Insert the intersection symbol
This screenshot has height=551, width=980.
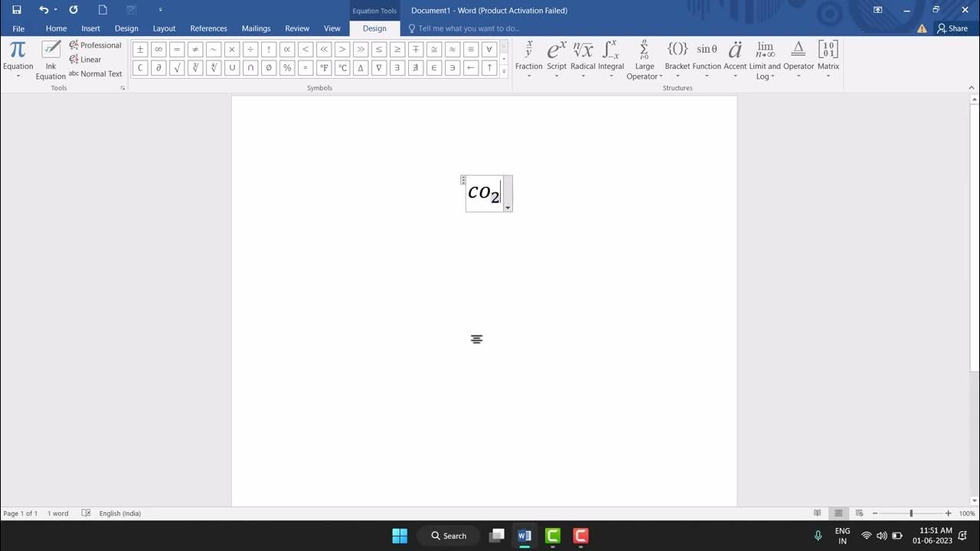click(250, 67)
